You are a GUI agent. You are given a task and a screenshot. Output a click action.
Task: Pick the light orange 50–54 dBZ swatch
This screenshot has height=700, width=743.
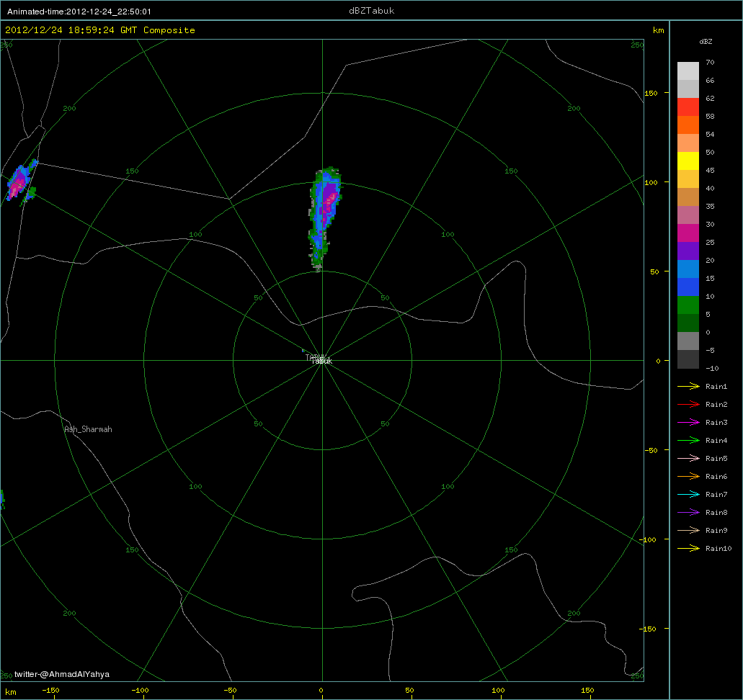pyautogui.click(x=688, y=143)
